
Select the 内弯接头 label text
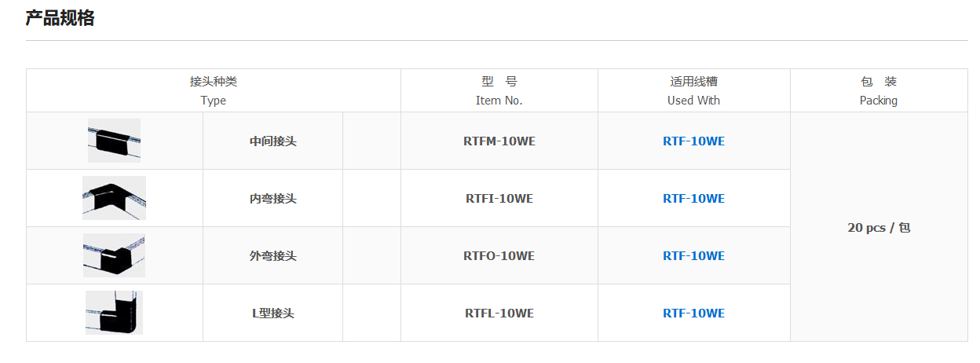272,199
